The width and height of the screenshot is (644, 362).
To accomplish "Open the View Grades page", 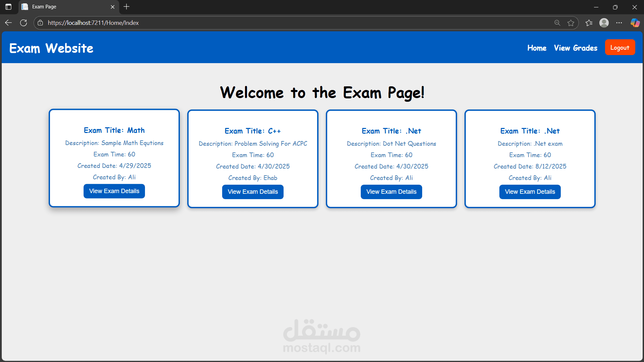I will click(575, 48).
